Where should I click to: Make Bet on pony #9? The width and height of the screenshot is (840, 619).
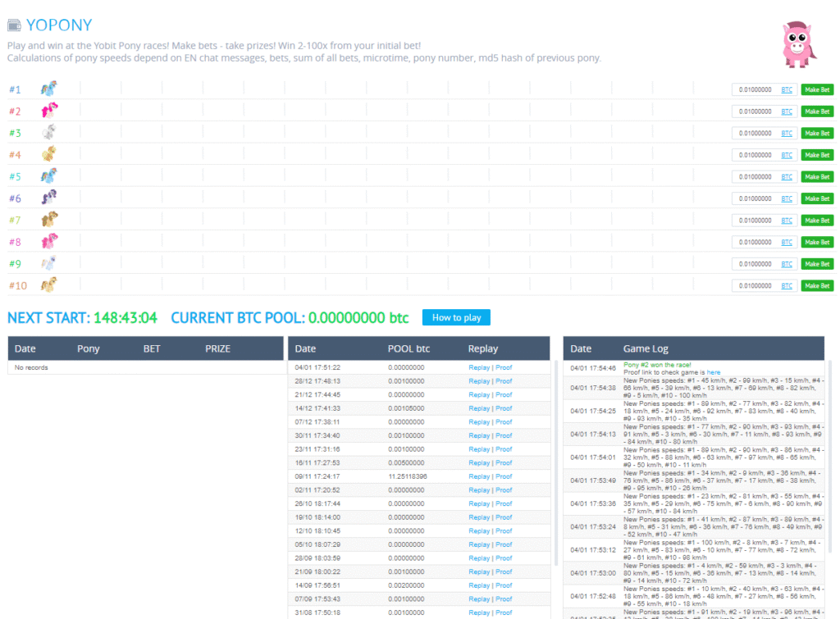[817, 264]
